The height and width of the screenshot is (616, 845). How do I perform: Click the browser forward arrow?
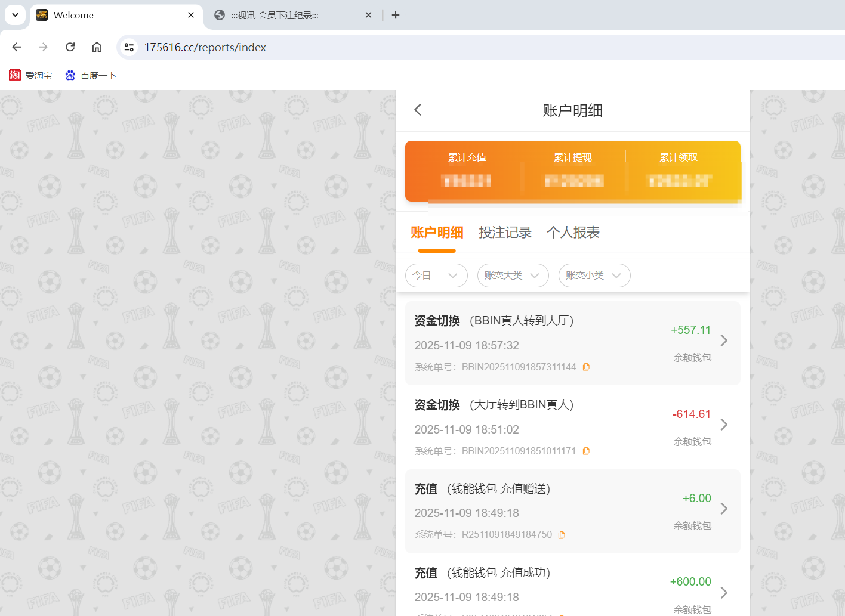click(43, 47)
